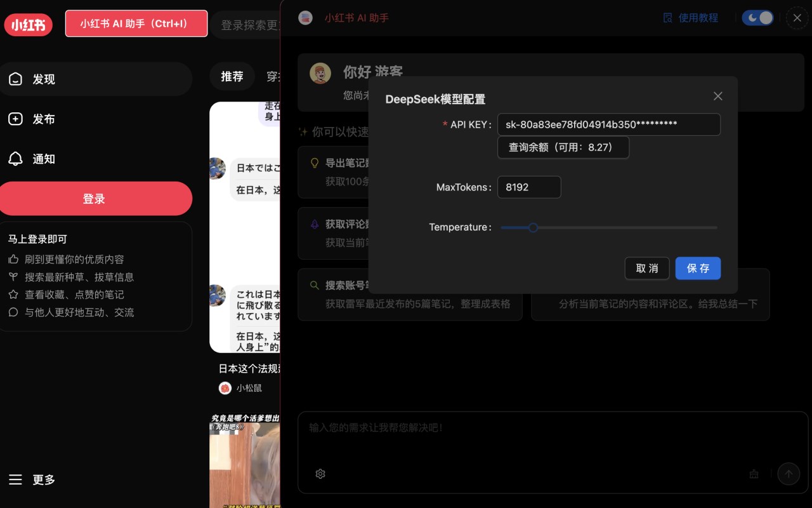Open 小红书 AI 助手 (Ctrl+I) button
This screenshot has height=508, width=812.
coord(136,23)
